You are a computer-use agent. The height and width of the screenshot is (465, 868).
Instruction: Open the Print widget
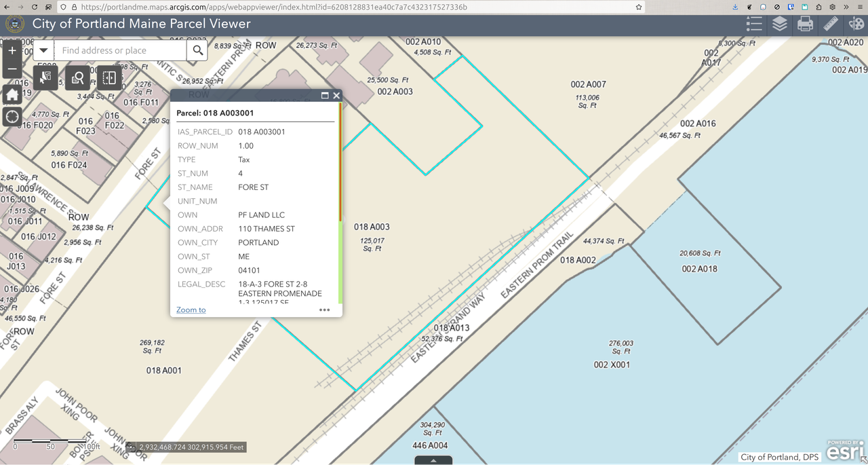[805, 24]
